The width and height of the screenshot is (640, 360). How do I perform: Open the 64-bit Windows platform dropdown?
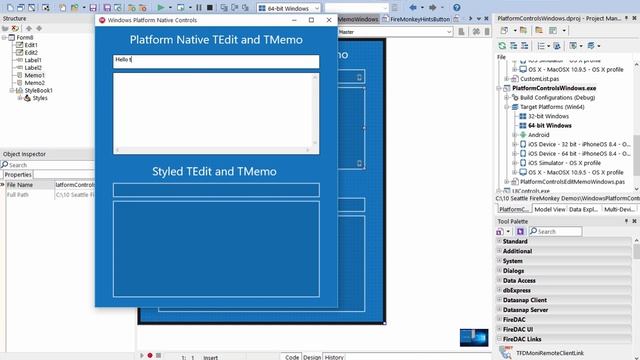[317, 8]
